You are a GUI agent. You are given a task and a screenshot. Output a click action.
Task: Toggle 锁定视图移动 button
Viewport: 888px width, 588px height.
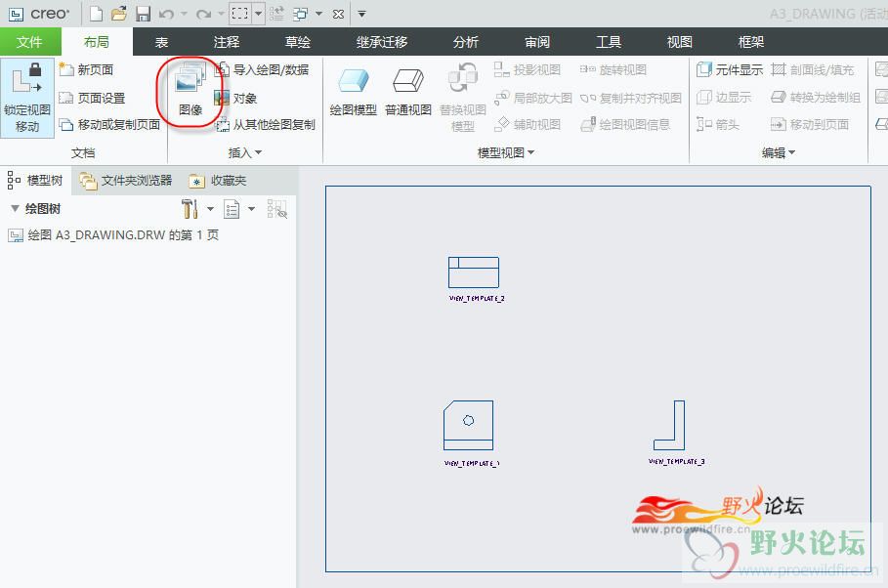pos(27,98)
